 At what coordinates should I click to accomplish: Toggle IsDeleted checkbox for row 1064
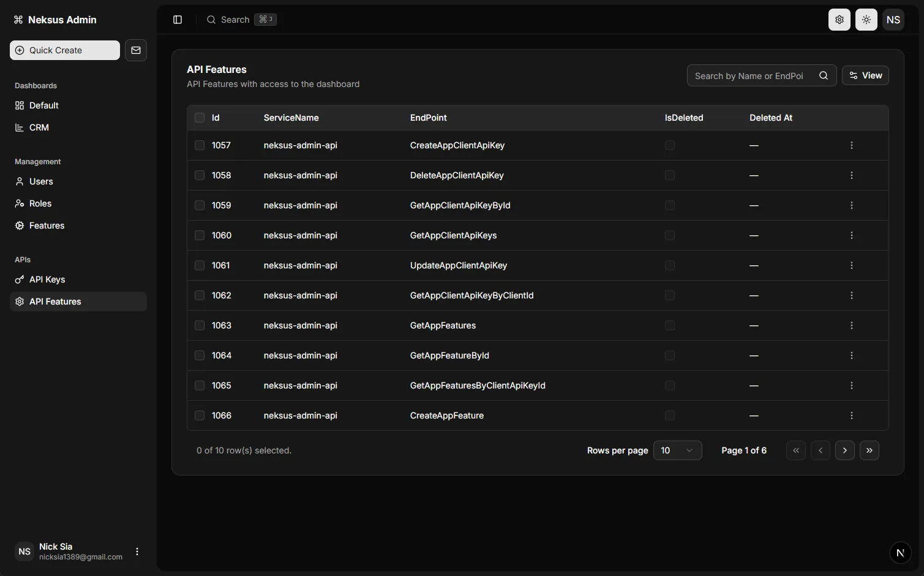click(670, 355)
